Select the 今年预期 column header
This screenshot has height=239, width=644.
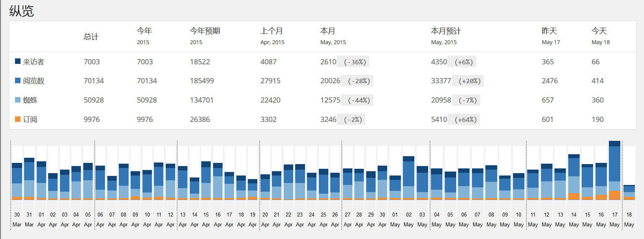(205, 31)
